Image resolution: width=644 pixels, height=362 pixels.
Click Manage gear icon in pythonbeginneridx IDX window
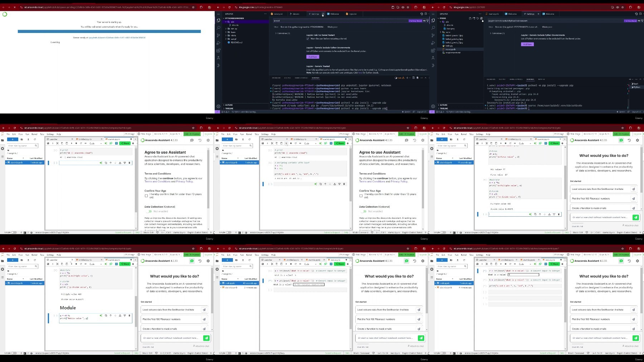[x=218, y=106]
